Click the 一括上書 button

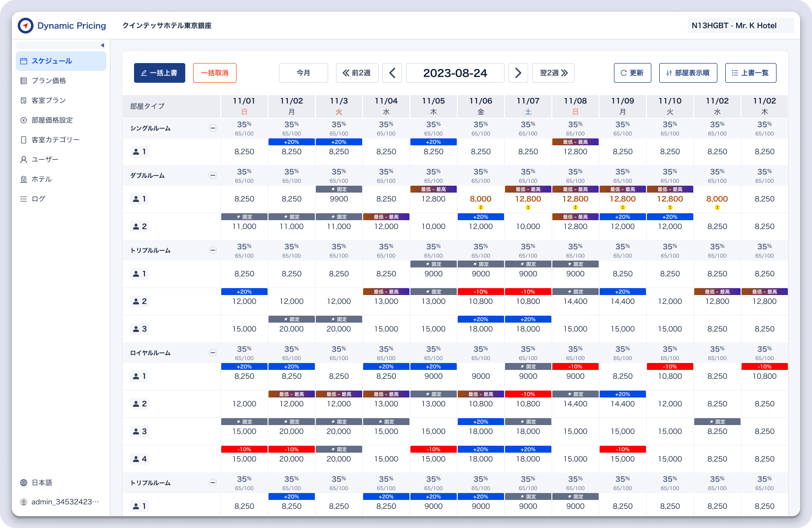[160, 73]
